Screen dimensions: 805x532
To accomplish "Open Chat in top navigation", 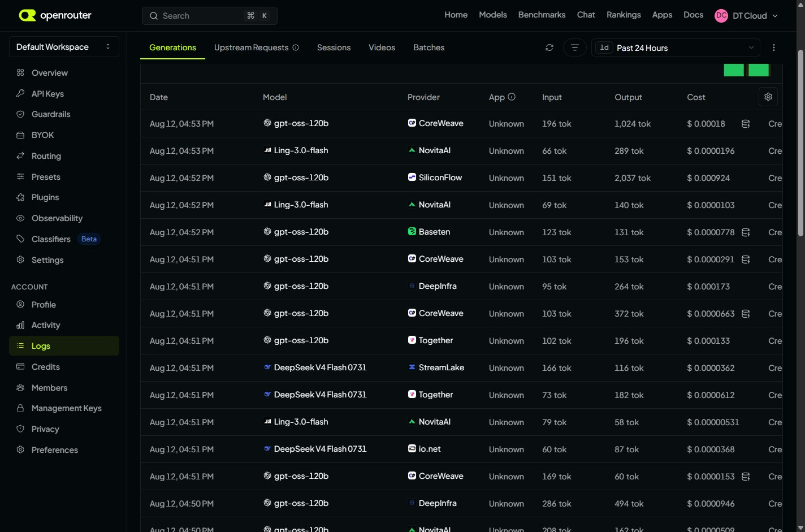I will [x=586, y=15].
